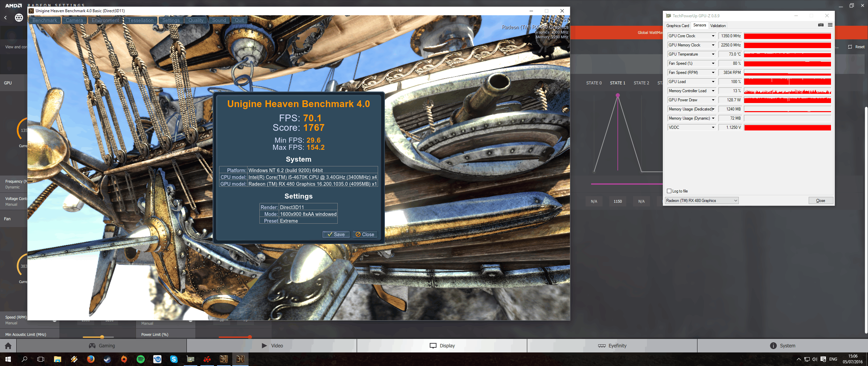868x366 pixels.
Task: Go back with the Radeon back arrow
Action: pyautogui.click(x=5, y=18)
